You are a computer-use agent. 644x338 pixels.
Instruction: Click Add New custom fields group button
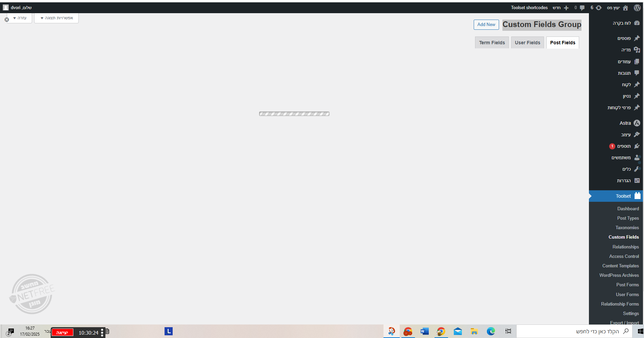click(x=486, y=24)
